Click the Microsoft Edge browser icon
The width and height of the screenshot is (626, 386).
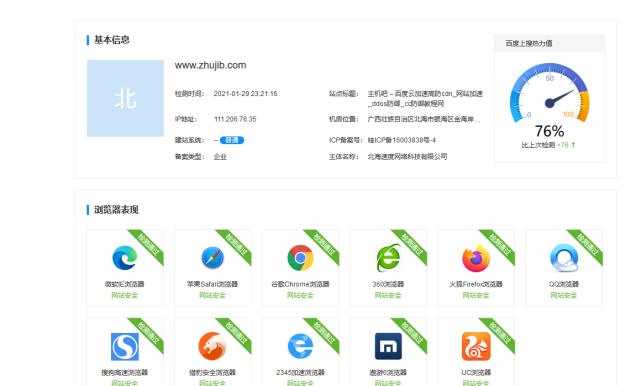coord(125,258)
